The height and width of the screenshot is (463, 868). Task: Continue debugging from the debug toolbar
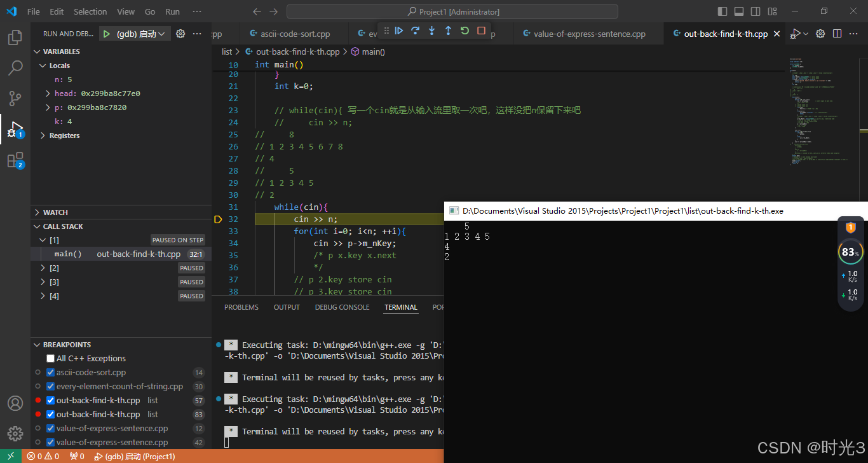pos(399,31)
